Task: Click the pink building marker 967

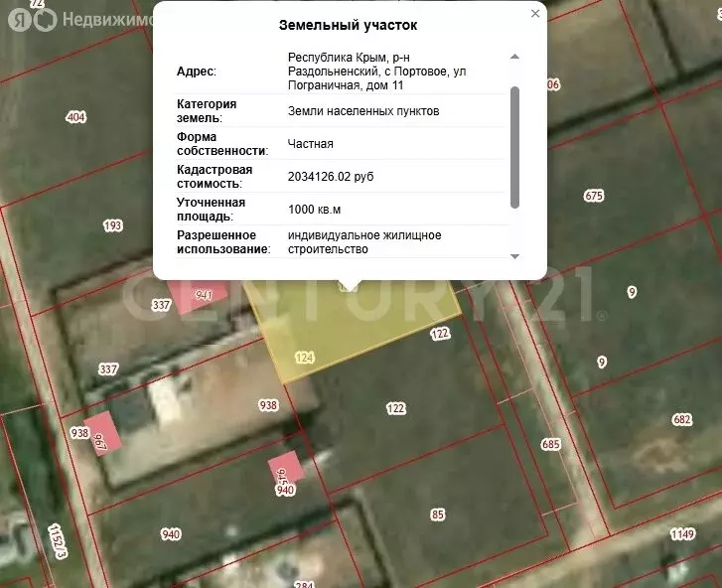Action: pos(101,435)
